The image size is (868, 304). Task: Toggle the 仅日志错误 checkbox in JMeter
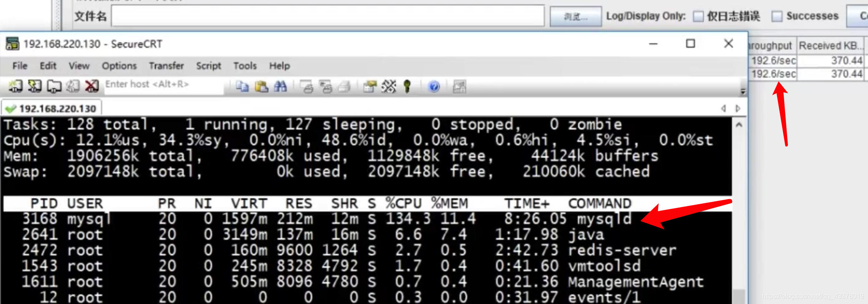tap(698, 16)
